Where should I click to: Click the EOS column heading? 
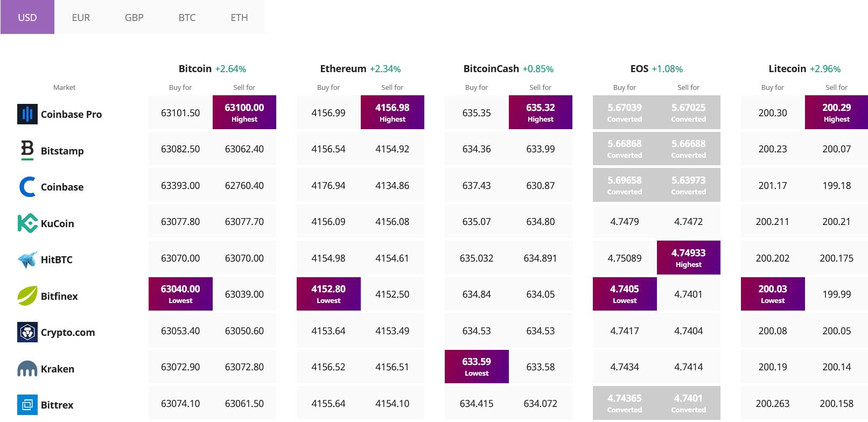coord(639,68)
